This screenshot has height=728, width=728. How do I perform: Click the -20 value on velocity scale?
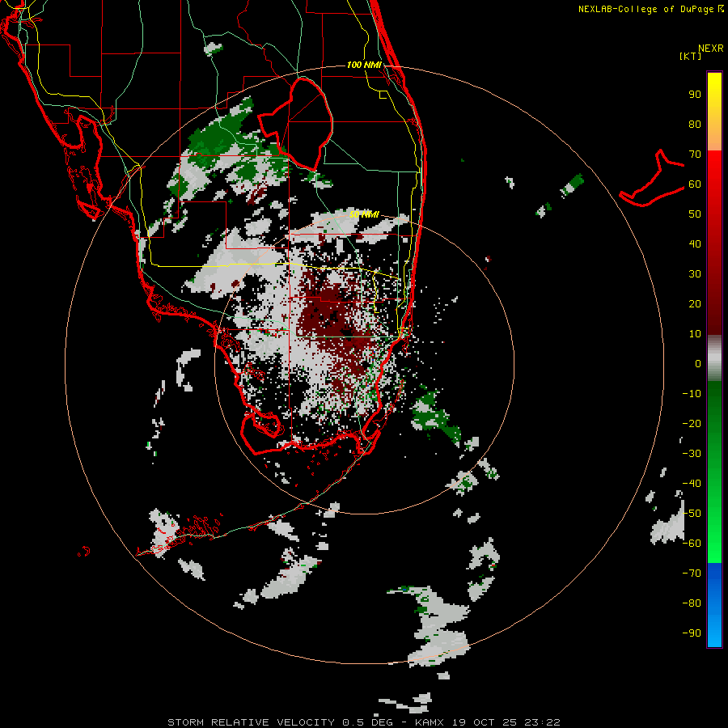(692, 423)
